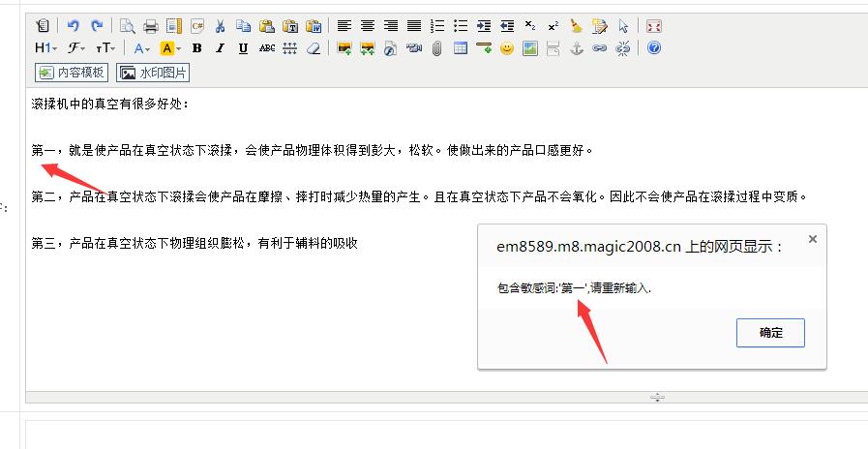
Task: Click the print icon in toolbar
Action: (151, 26)
